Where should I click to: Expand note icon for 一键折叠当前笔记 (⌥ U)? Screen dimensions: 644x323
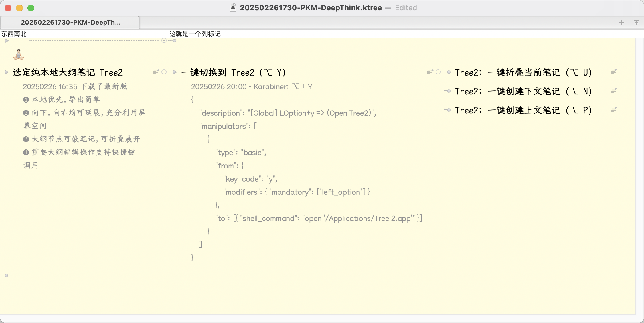pos(613,72)
